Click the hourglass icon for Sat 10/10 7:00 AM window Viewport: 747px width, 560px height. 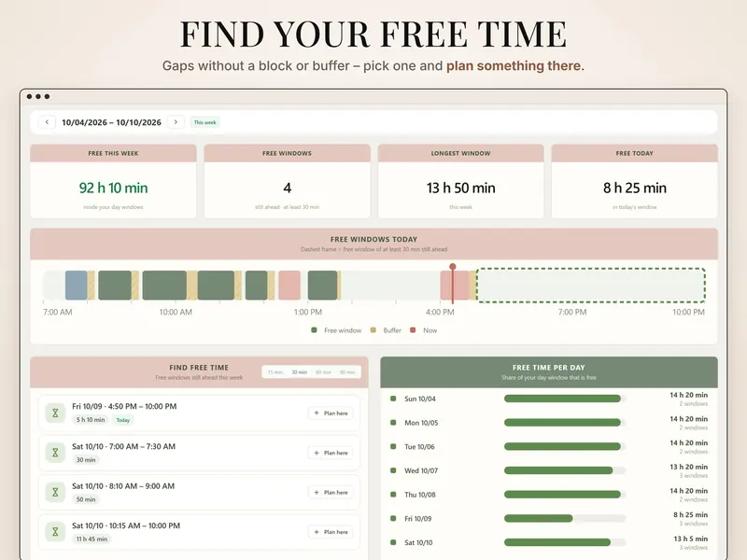(55, 453)
